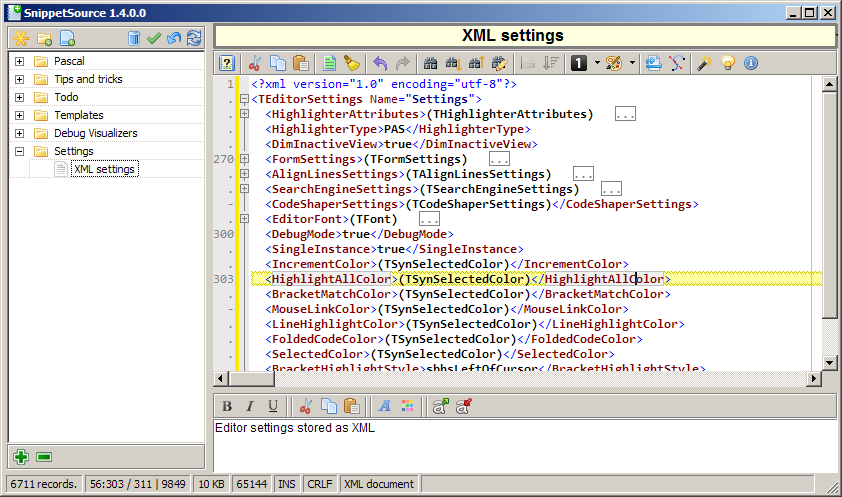Image resolution: width=842 pixels, height=497 pixels.
Task: Copy text using comment toolbar copy icon
Action: (329, 406)
